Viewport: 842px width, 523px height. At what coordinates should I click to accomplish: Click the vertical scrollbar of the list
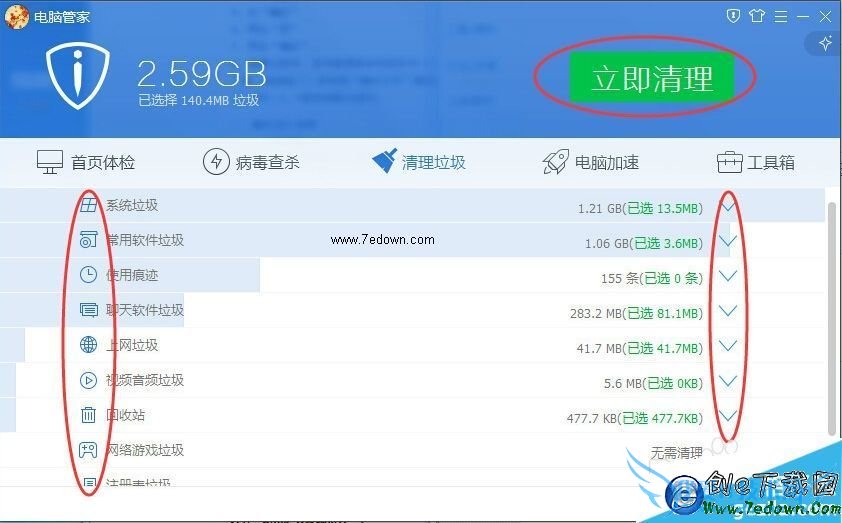click(x=832, y=317)
